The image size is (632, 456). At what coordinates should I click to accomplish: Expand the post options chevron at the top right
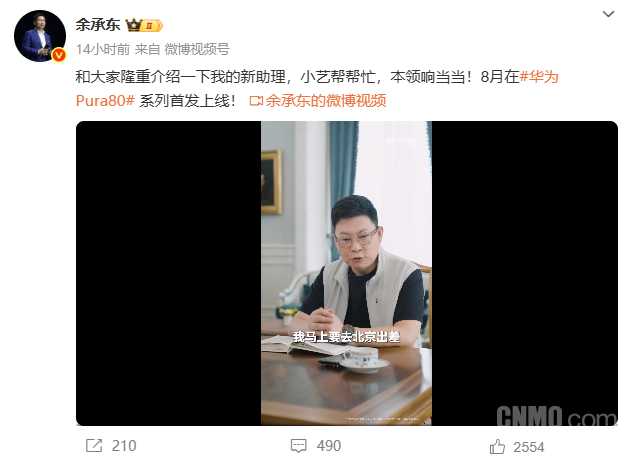(608, 14)
